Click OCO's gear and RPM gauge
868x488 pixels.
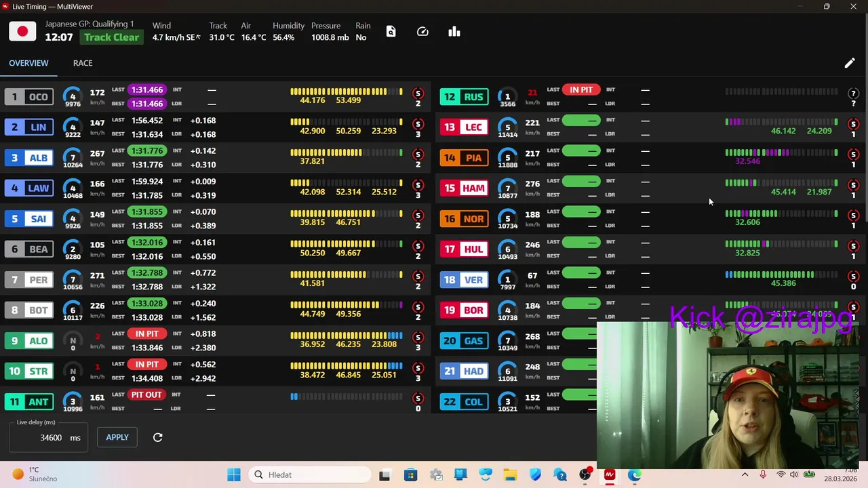coord(73,97)
